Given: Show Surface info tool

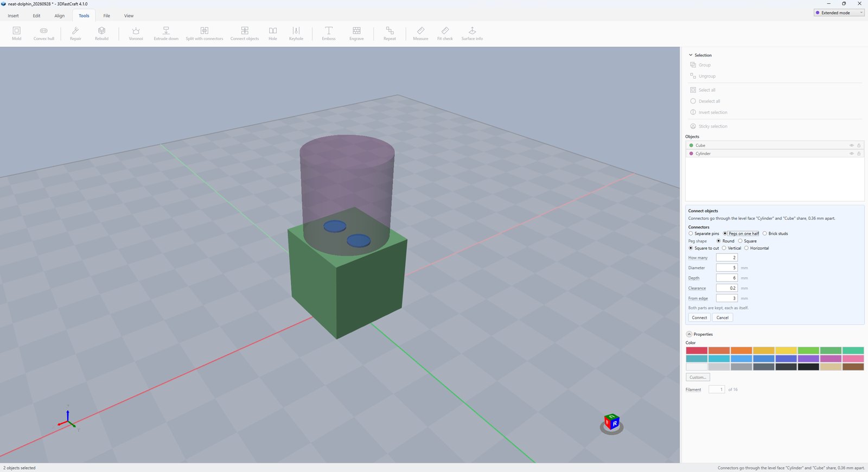Looking at the screenshot, I should pyautogui.click(x=472, y=34).
